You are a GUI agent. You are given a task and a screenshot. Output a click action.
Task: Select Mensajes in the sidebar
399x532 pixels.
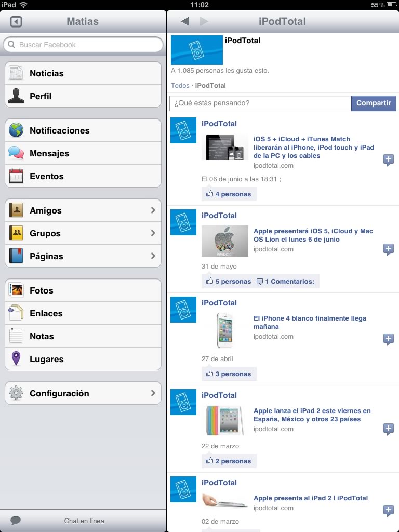click(83, 153)
